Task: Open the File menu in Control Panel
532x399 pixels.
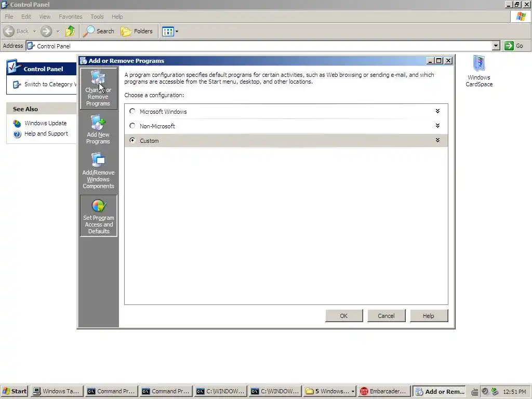Action: (9, 17)
